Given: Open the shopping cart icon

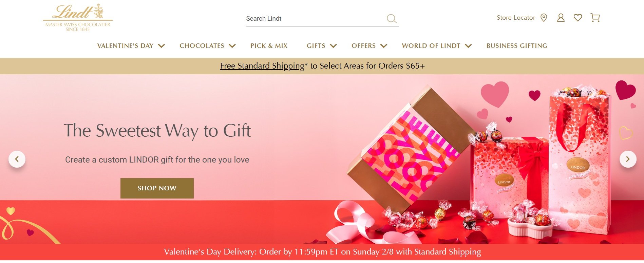Looking at the screenshot, I should tap(595, 18).
